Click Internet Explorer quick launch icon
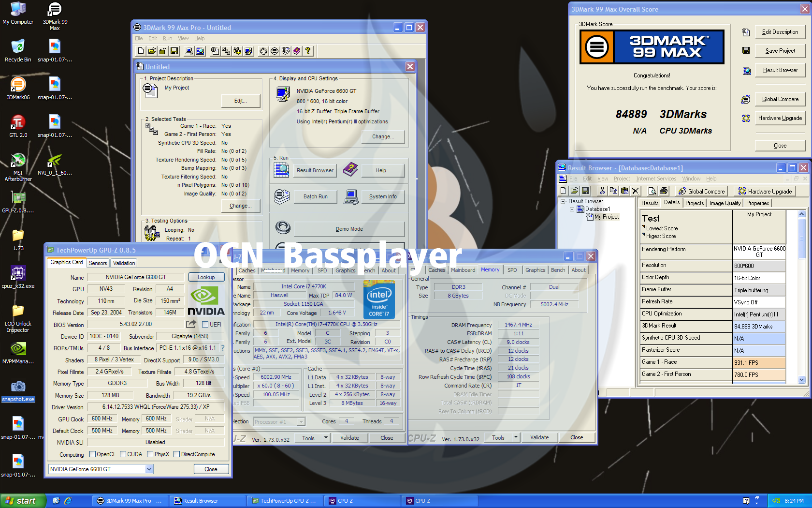Image resolution: width=812 pixels, height=508 pixels. click(x=68, y=501)
